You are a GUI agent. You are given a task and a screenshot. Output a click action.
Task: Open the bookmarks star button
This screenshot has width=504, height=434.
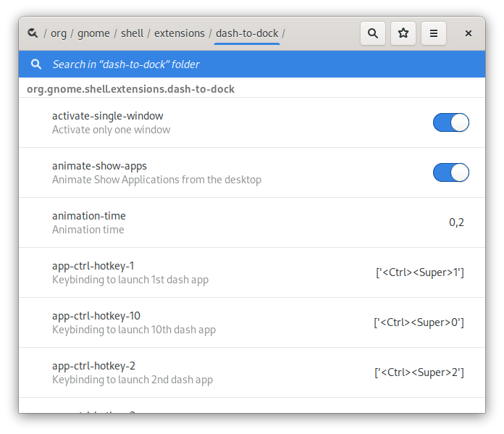coord(403,33)
